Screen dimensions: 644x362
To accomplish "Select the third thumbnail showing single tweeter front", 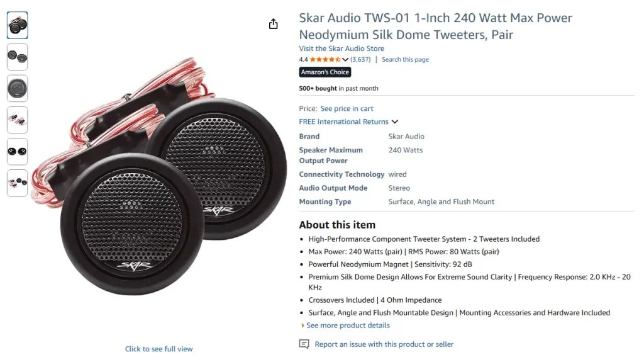I will (18, 88).
